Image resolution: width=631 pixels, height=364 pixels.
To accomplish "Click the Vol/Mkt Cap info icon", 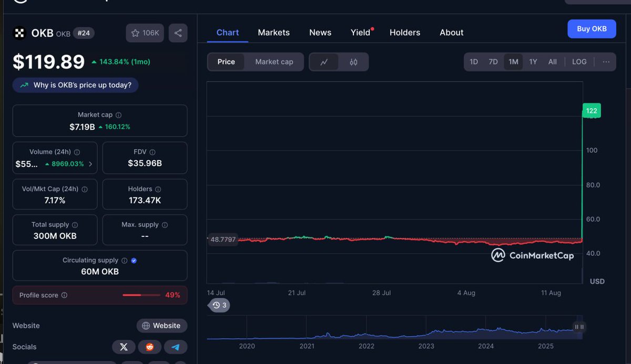I will 85,189.
